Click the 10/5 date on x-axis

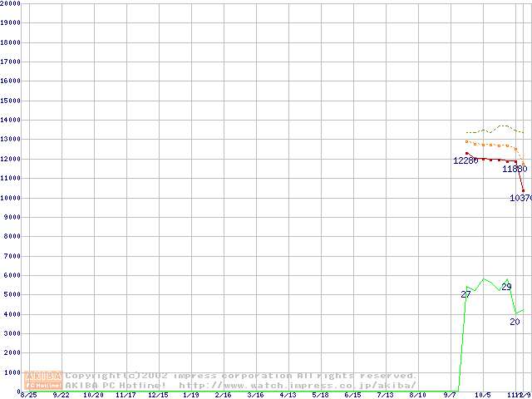pyautogui.click(x=482, y=396)
